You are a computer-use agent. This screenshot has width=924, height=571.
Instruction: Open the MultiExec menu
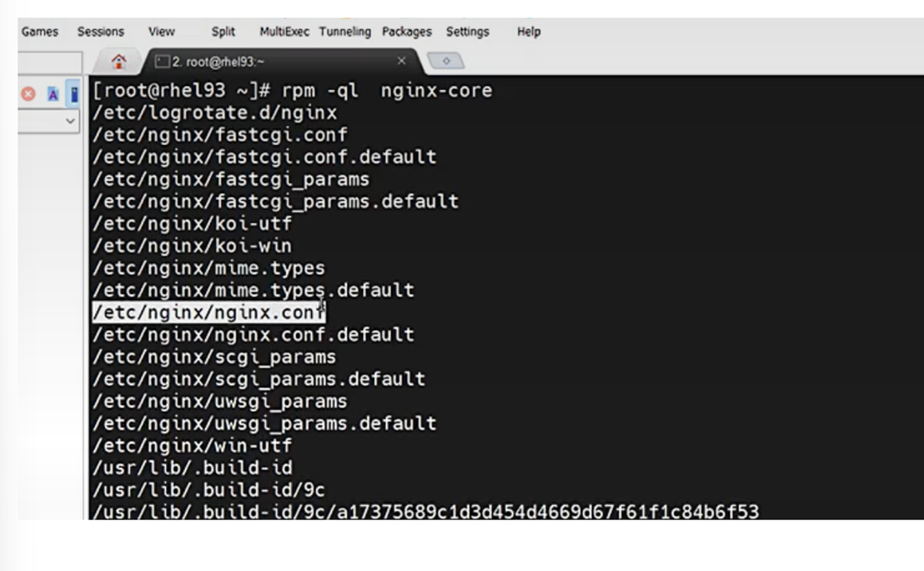point(284,32)
